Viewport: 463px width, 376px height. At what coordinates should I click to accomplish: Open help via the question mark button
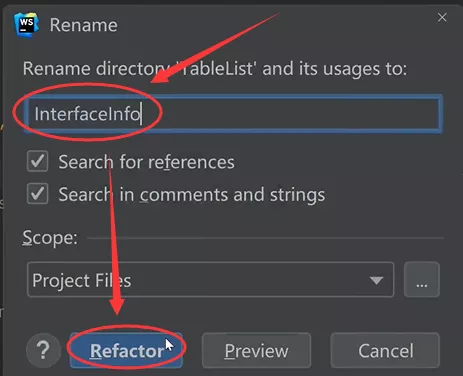tap(43, 350)
